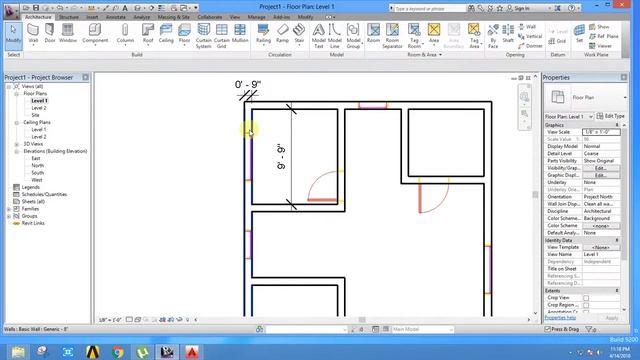This screenshot has height=360, width=640.
Task: Select the Shaft opening tool
Action: pyautogui.click(x=508, y=34)
